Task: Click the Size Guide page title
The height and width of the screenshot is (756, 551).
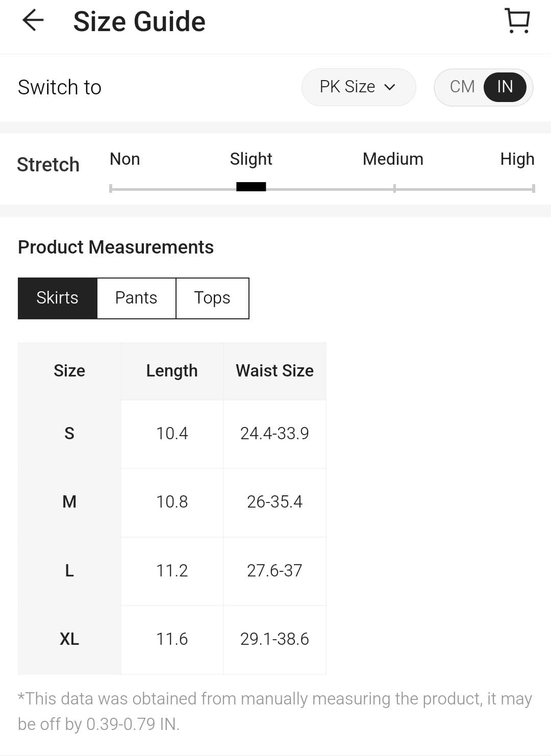Action: click(139, 21)
